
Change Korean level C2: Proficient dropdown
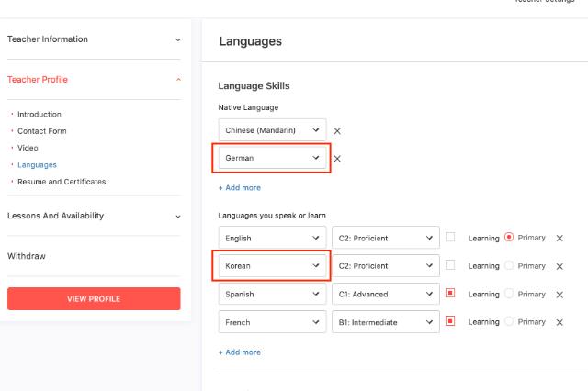click(x=386, y=265)
